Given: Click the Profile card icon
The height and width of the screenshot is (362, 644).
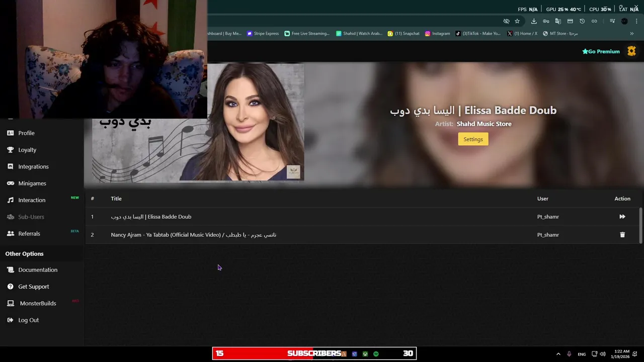Looking at the screenshot, I should (x=10, y=133).
